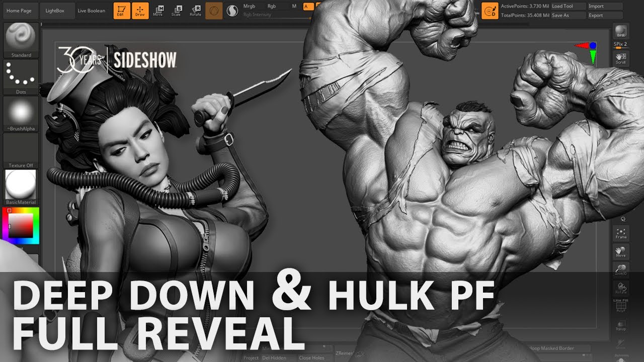This screenshot has height=362, width=644.
Task: Enable the Mrgb channel
Action: click(249, 7)
